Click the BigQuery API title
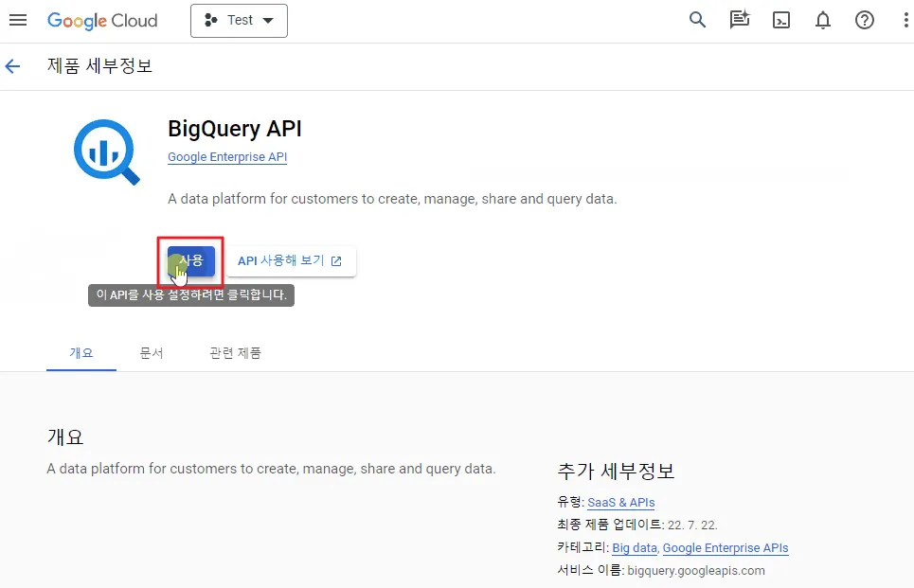914x588 pixels. click(235, 129)
